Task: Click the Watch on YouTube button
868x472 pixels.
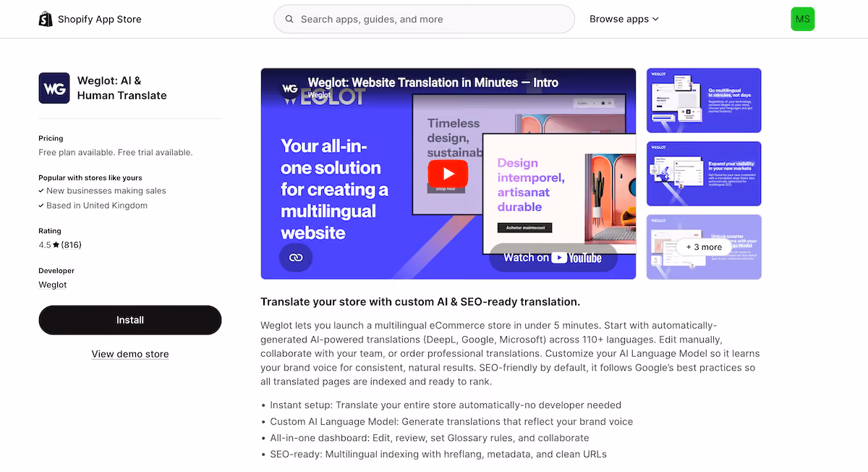Action: click(x=553, y=258)
